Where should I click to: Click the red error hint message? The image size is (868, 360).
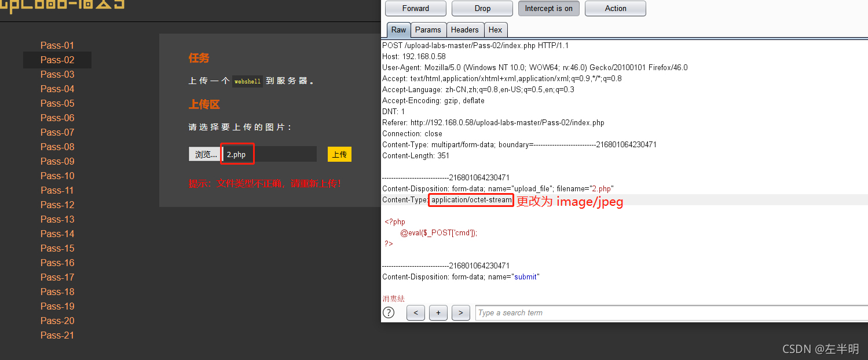point(265,183)
